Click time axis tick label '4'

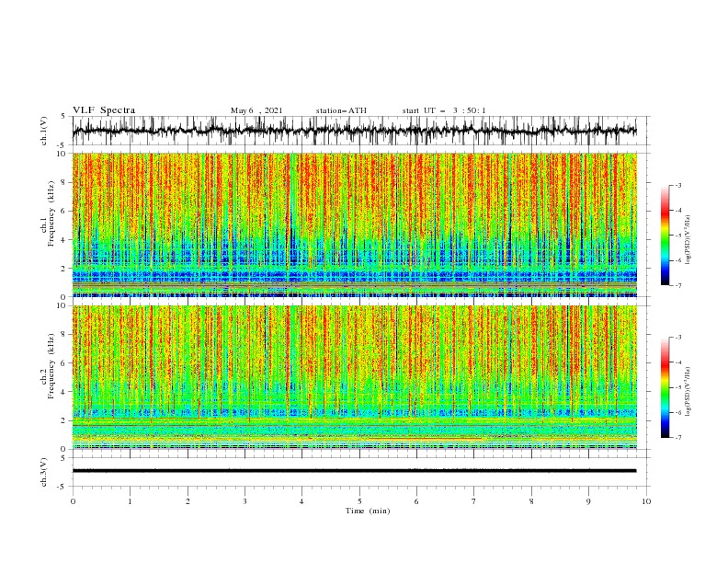point(301,501)
